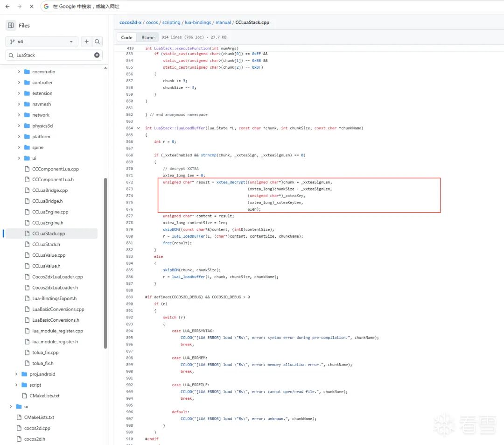The height and width of the screenshot is (445, 504).
Task: Click the browser stop loading icon
Action: [31, 7]
